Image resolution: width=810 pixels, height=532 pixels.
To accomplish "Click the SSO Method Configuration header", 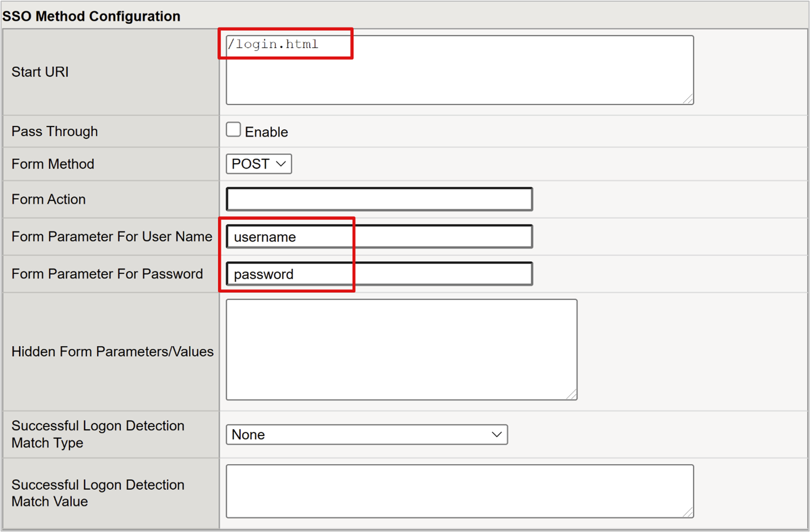I will point(90,16).
